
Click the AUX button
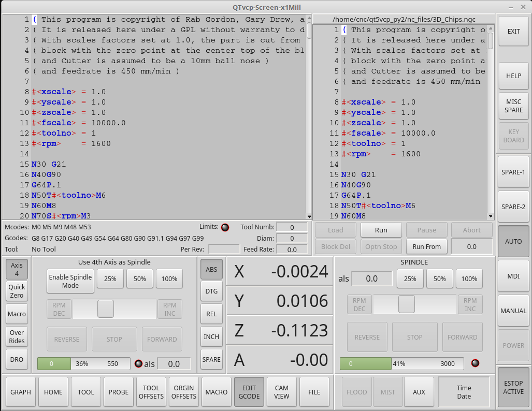[419, 392]
